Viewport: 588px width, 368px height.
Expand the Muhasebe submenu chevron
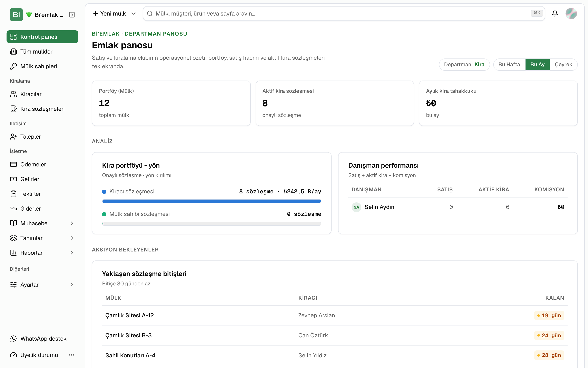(x=72, y=223)
